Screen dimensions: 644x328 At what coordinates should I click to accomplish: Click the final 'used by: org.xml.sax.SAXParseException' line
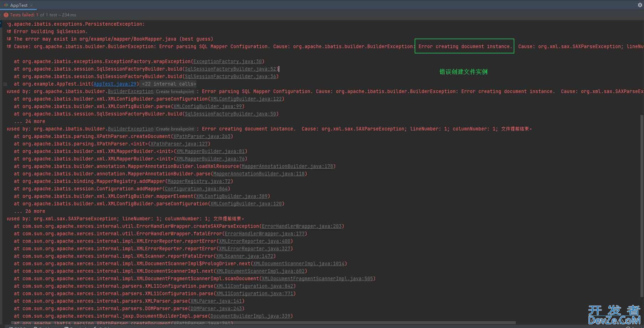125,219
